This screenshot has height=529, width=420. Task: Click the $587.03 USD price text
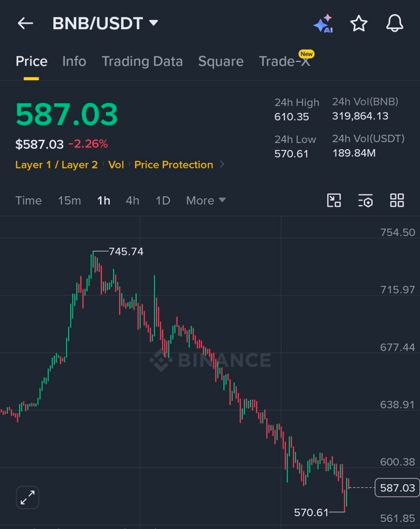(x=40, y=144)
